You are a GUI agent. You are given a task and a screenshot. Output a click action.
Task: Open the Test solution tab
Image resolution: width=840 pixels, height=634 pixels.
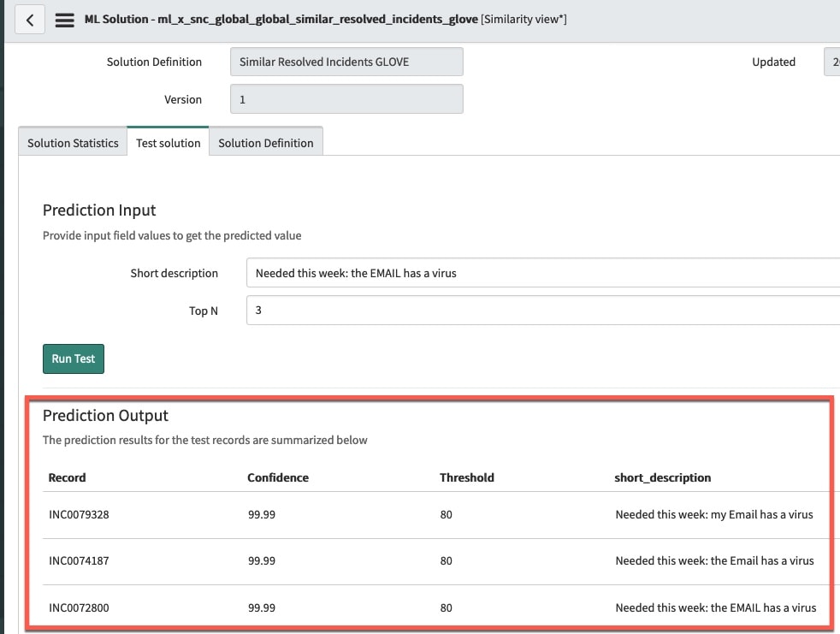[168, 142]
